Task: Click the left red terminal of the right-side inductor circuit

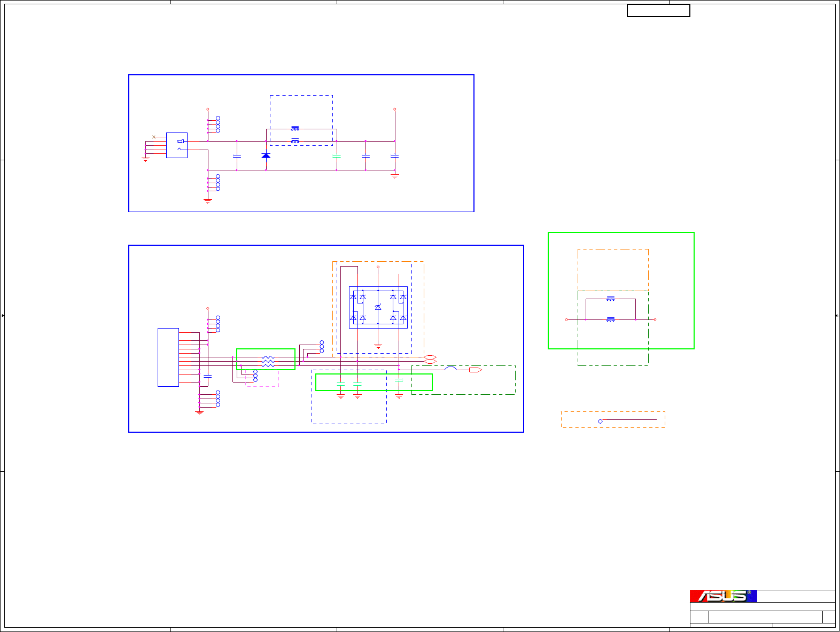Action: pos(566,319)
